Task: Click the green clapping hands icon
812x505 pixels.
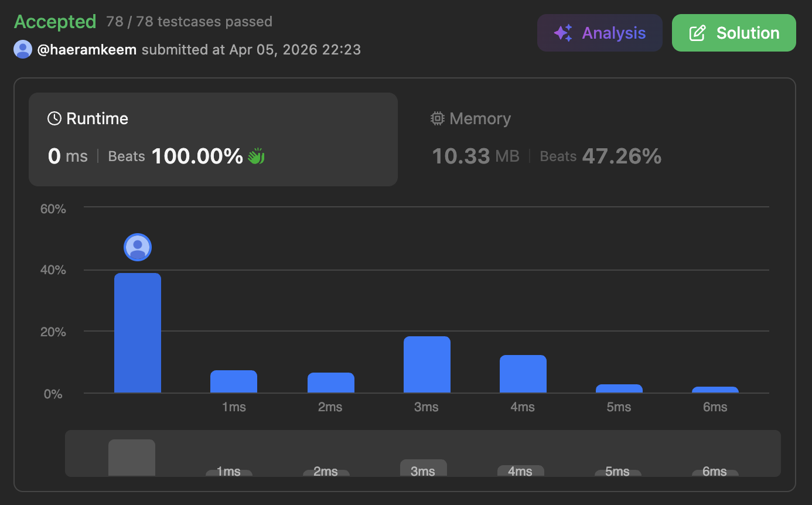Action: [256, 156]
